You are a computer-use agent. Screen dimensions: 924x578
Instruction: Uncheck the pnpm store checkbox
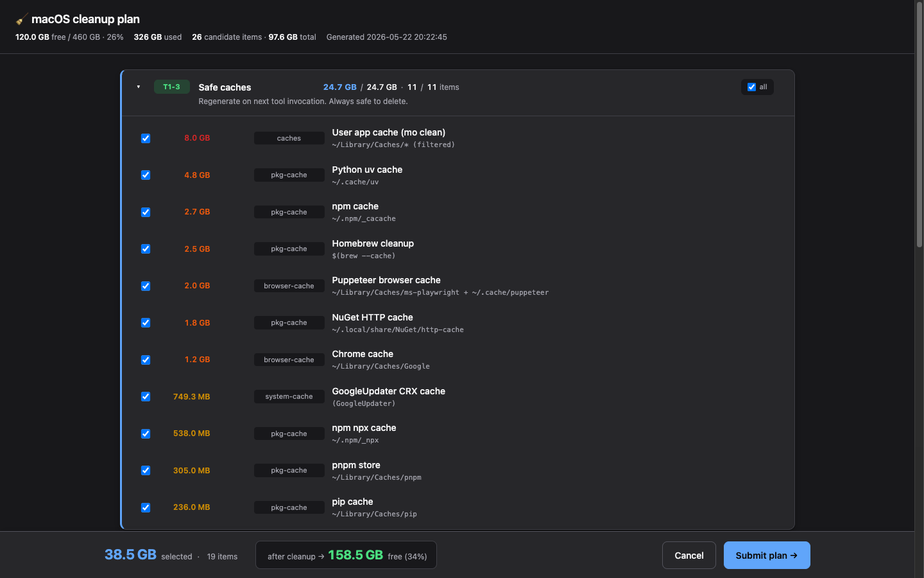tap(146, 471)
